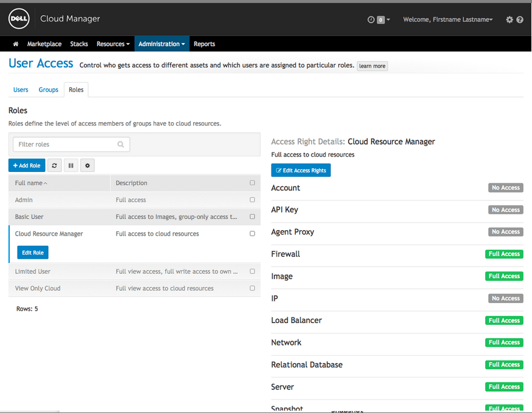Click the Dell logo icon
The image size is (532, 413).
pyautogui.click(x=19, y=19)
